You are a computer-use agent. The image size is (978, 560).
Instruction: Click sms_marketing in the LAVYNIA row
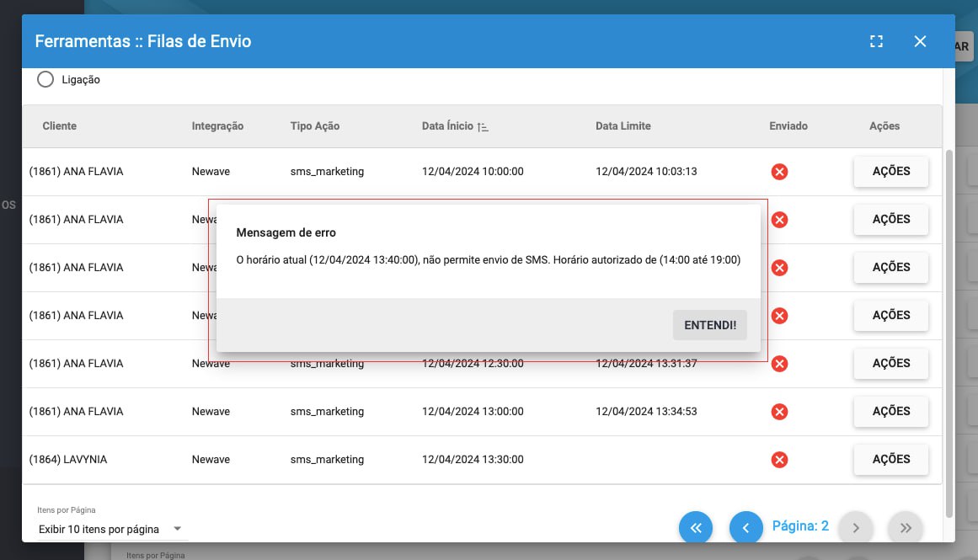(x=327, y=460)
